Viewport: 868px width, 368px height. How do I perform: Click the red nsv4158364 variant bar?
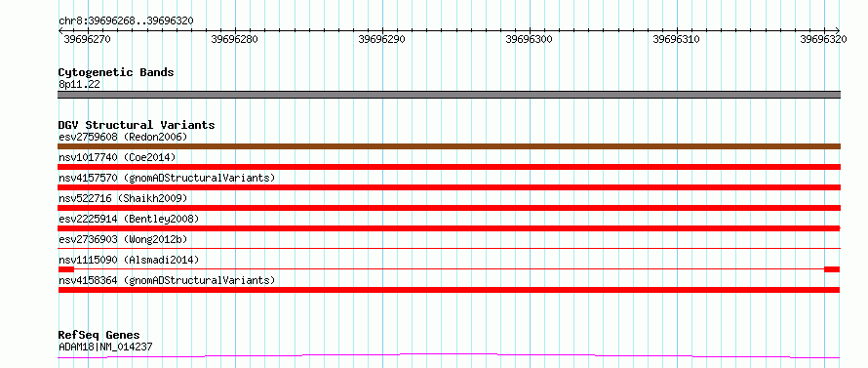[449, 290]
